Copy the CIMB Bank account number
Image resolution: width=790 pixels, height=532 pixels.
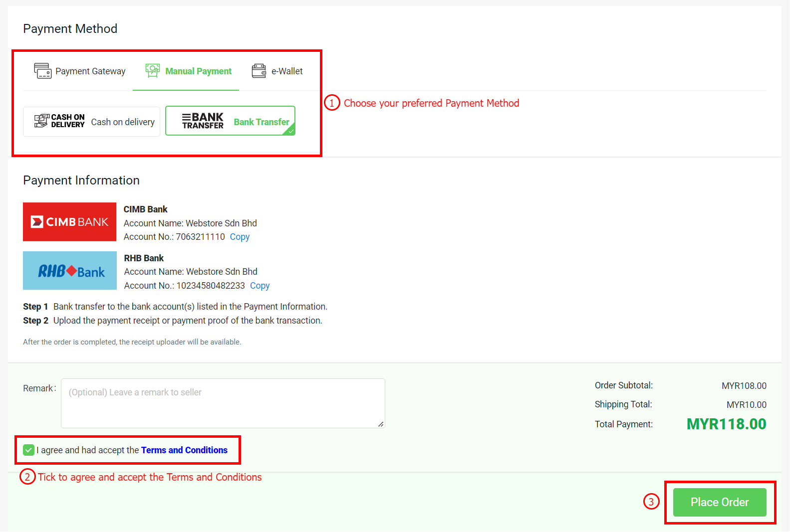click(x=240, y=236)
